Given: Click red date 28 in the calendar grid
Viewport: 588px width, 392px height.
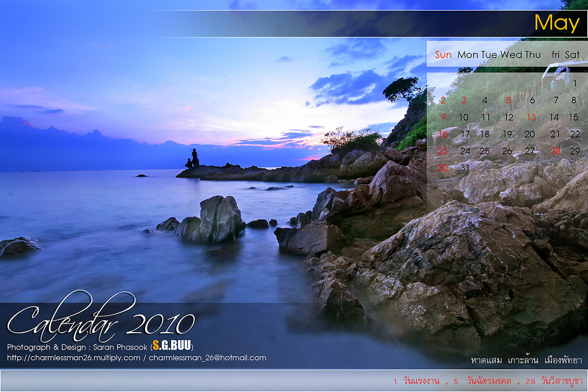Looking at the screenshot, I should pyautogui.click(x=556, y=151).
